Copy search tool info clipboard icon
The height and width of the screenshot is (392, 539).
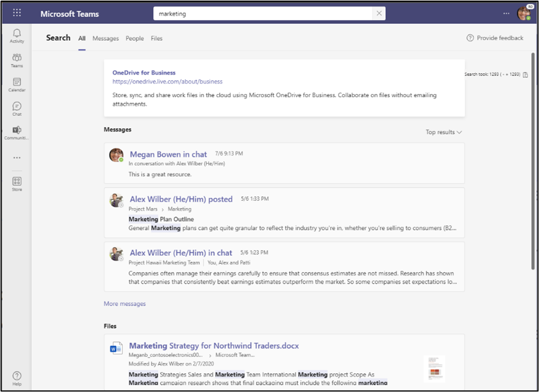coord(525,75)
